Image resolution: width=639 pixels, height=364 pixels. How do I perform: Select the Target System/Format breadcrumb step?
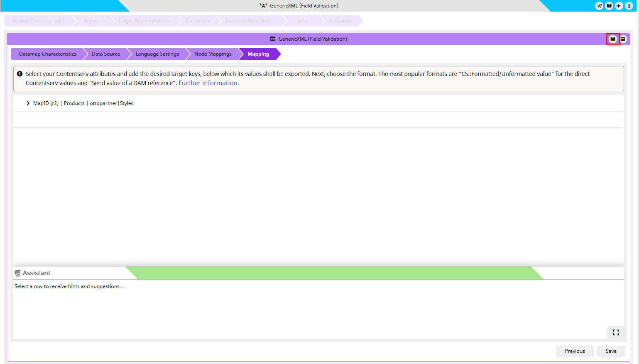[x=144, y=21]
